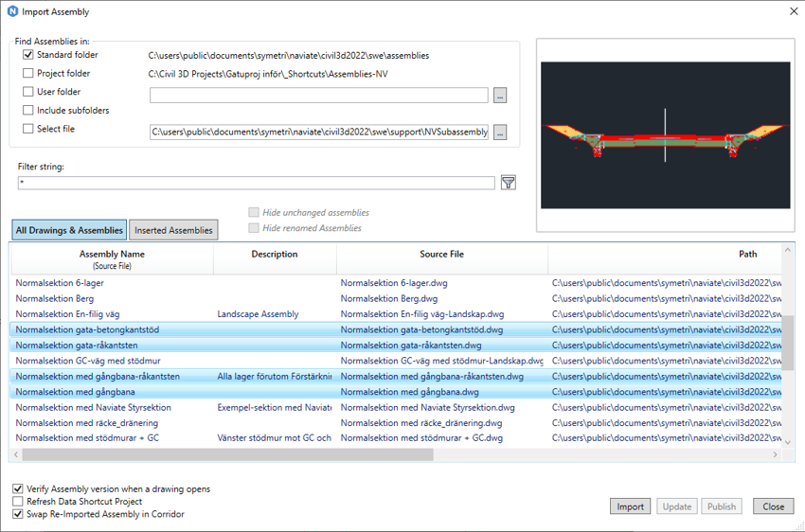Click the horizontal scroll right arrow
This screenshot has width=805, height=532.
(776, 454)
